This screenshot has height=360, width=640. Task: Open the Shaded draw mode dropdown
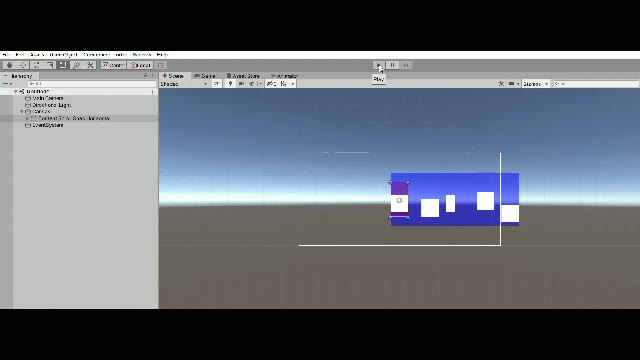coord(185,84)
